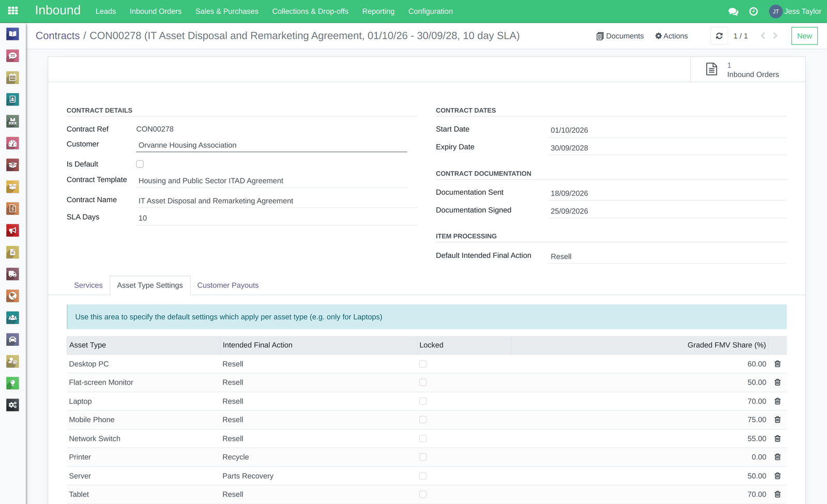This screenshot has width=827, height=504.
Task: Go to next record arrow
Action: pos(775,36)
